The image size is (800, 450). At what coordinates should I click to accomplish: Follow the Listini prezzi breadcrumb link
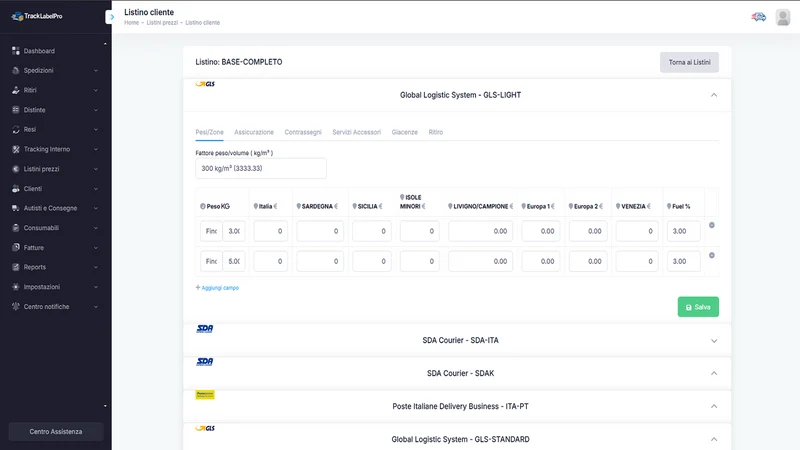pos(162,23)
